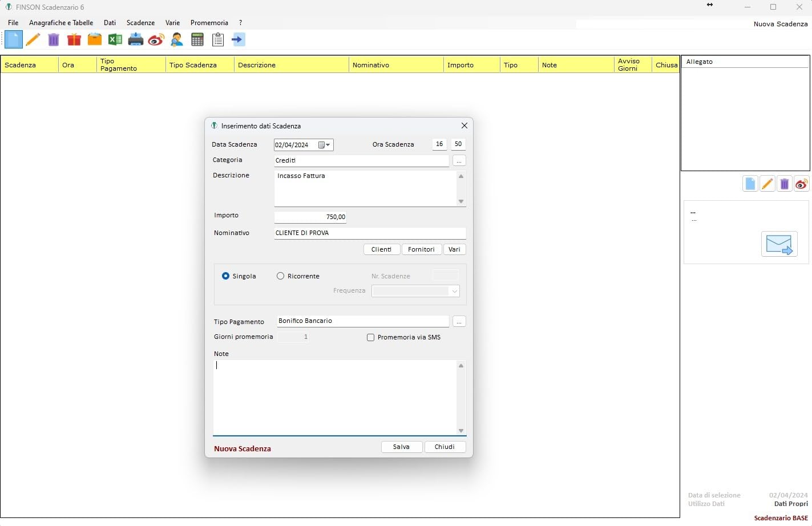Click the Nominativo column header
The image size is (812, 526).
[396, 64]
